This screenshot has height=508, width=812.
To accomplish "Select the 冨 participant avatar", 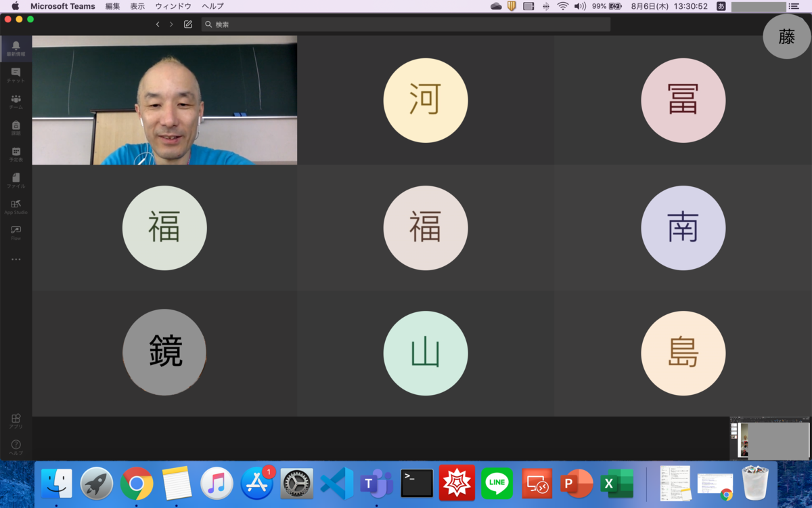I will tap(683, 100).
